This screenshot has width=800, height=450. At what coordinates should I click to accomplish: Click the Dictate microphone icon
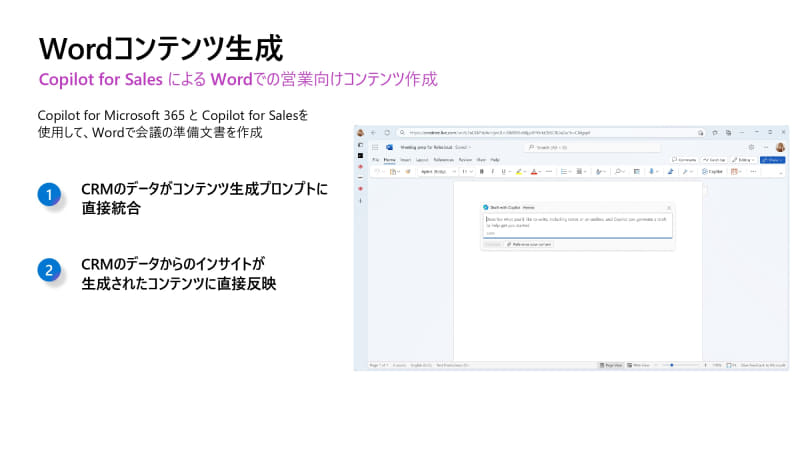point(652,172)
